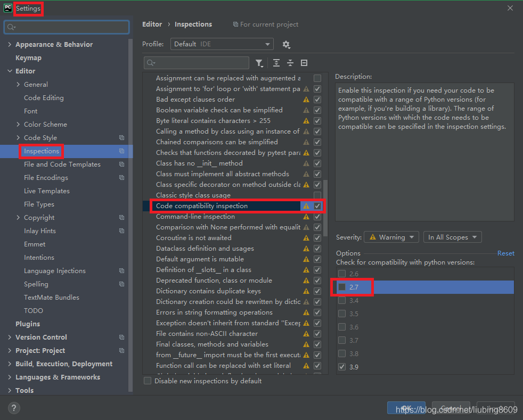Collapse the Editor section
Screen dimensions: 523x420
[x=9, y=71]
